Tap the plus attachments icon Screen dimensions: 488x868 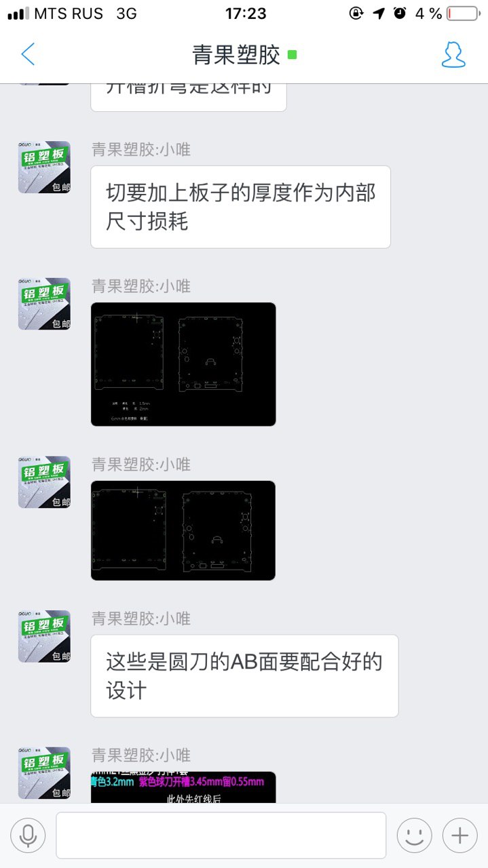point(459,835)
